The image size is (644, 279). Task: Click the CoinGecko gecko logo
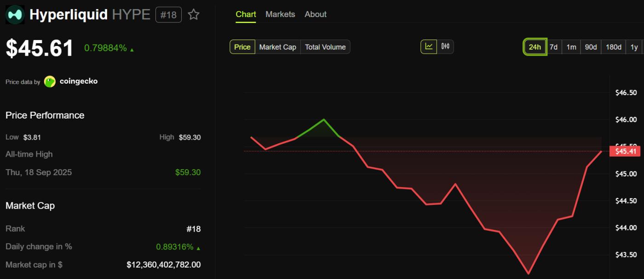50,82
